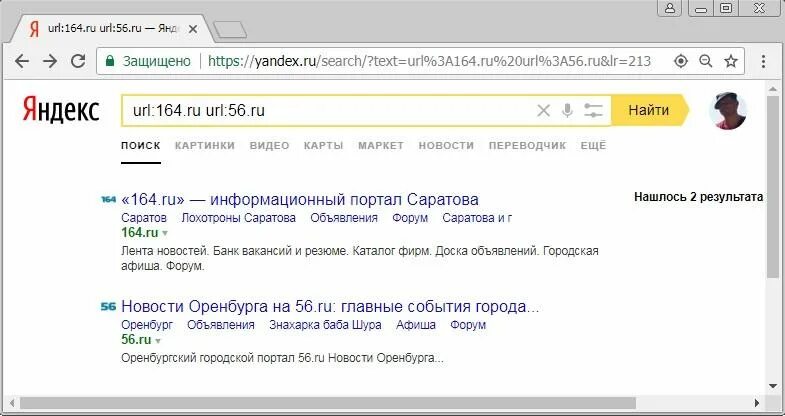The width and height of the screenshot is (785, 416).
Task: Switch to the Маркет tab
Action: (380, 146)
